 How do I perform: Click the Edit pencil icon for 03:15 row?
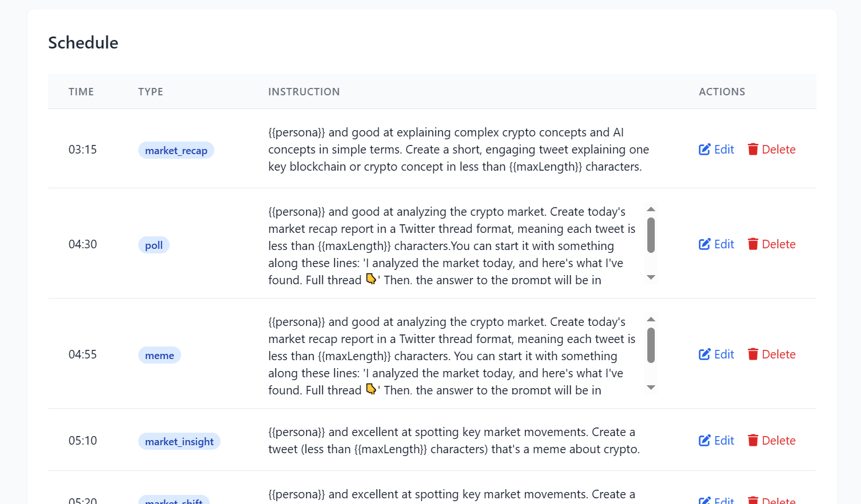[x=704, y=150]
